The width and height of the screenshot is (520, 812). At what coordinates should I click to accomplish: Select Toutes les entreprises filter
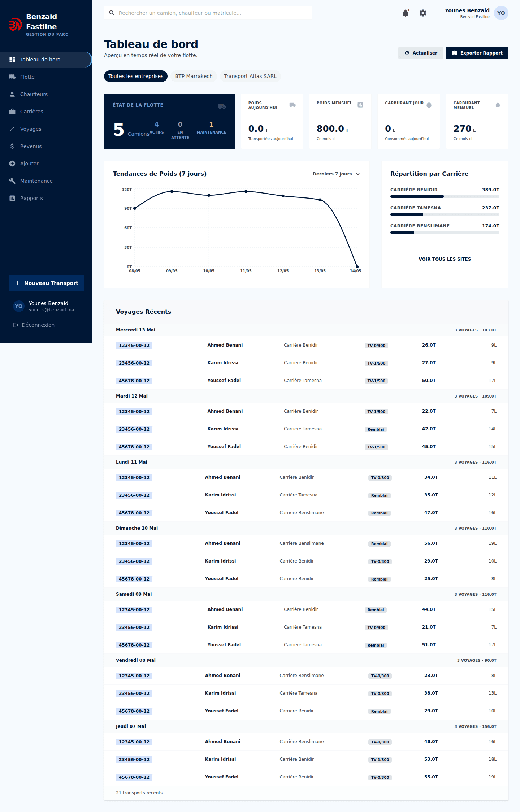(x=136, y=76)
